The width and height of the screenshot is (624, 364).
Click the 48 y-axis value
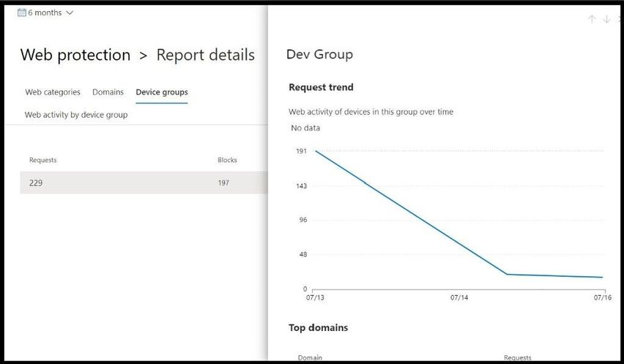[303, 255]
